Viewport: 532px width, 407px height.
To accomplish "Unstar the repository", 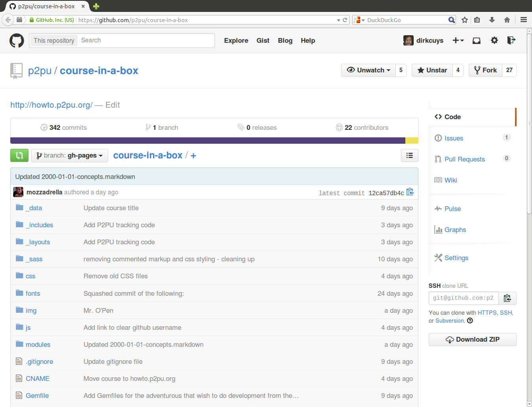I will click(432, 70).
